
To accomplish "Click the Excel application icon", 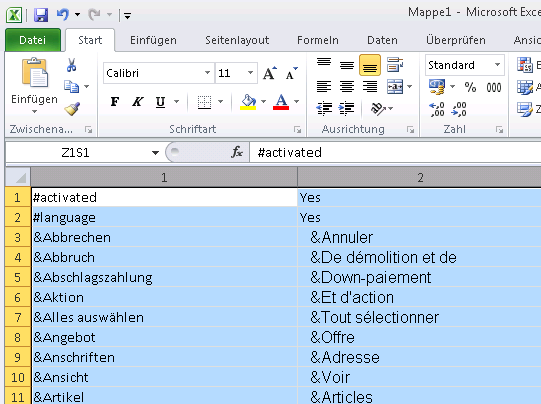I will 14,15.
